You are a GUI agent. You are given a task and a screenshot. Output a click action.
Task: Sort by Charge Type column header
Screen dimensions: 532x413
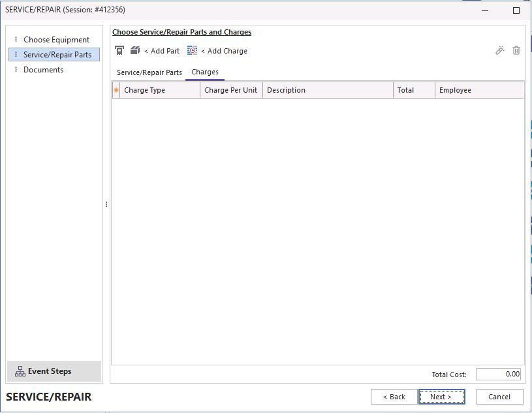[159, 90]
